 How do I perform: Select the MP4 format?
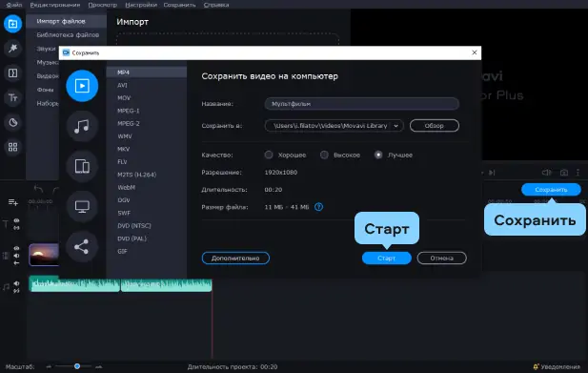147,73
